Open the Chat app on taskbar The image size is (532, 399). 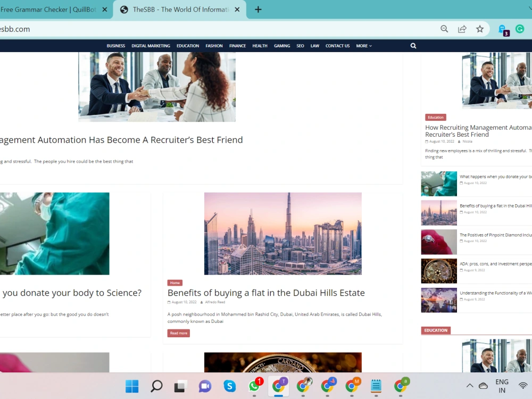205,386
